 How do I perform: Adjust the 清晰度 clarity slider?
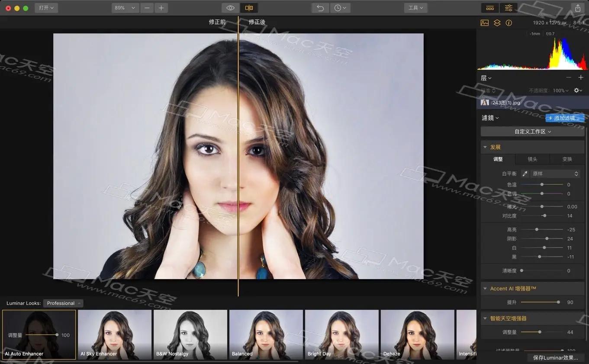542,271
